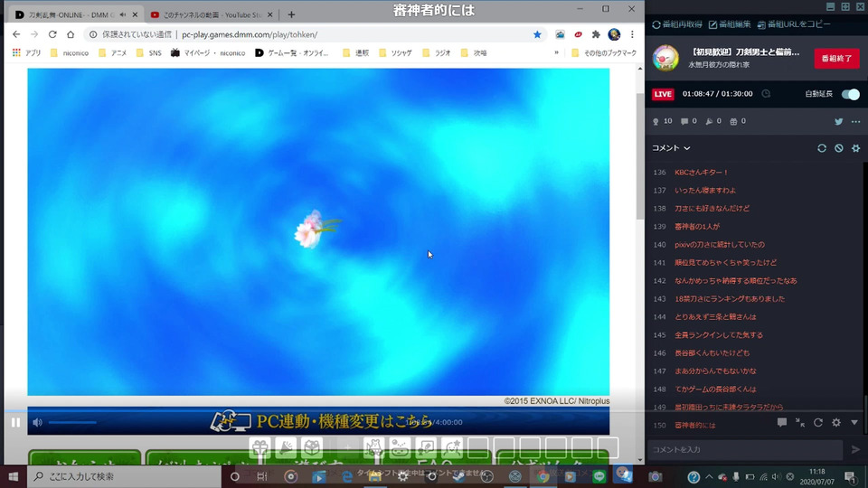Switch to the 刀剣乱舞-ONLINE browser tab
This screenshot has height=488, width=868.
coord(76,15)
